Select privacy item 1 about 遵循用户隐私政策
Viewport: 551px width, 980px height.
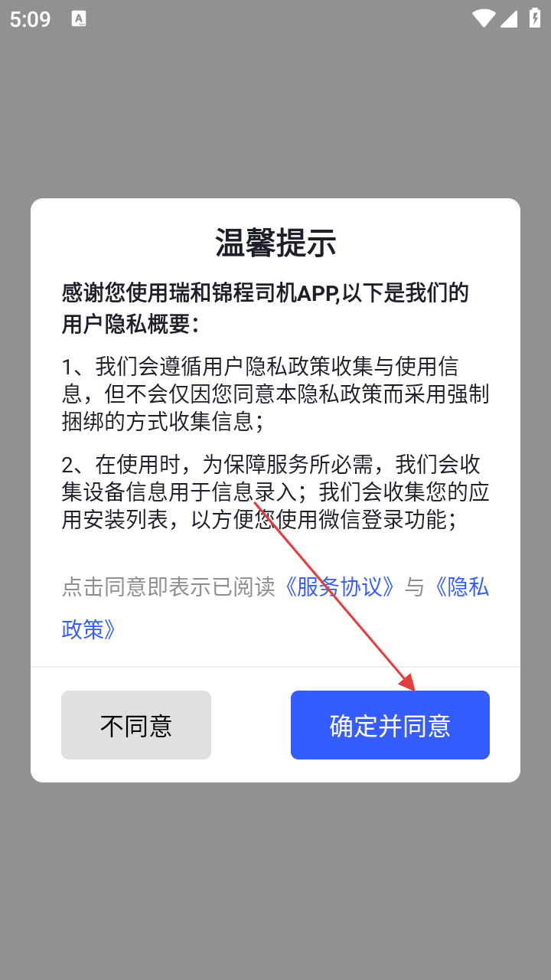[275, 394]
